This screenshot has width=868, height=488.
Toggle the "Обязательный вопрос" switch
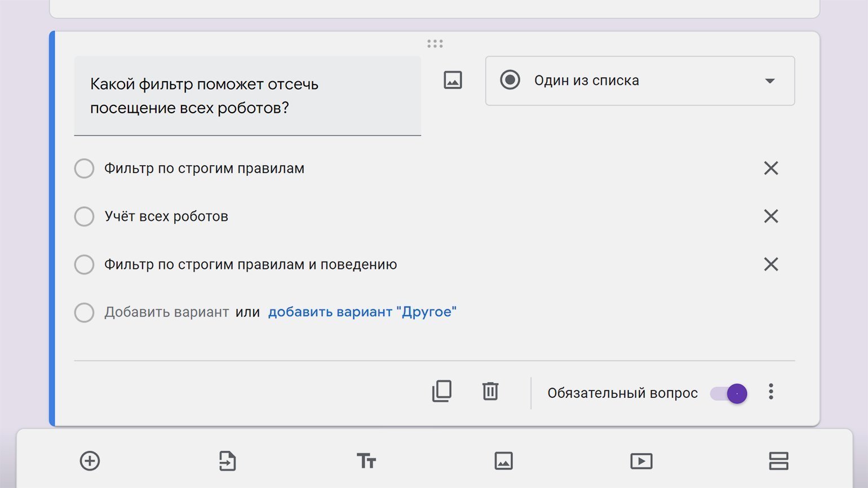728,393
